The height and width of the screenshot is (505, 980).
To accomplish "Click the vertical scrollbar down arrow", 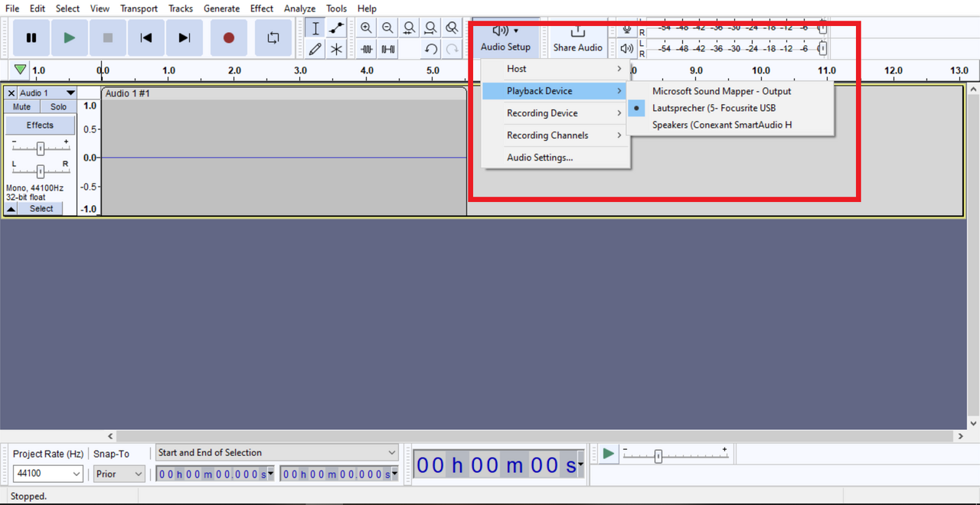I will pos(974,423).
